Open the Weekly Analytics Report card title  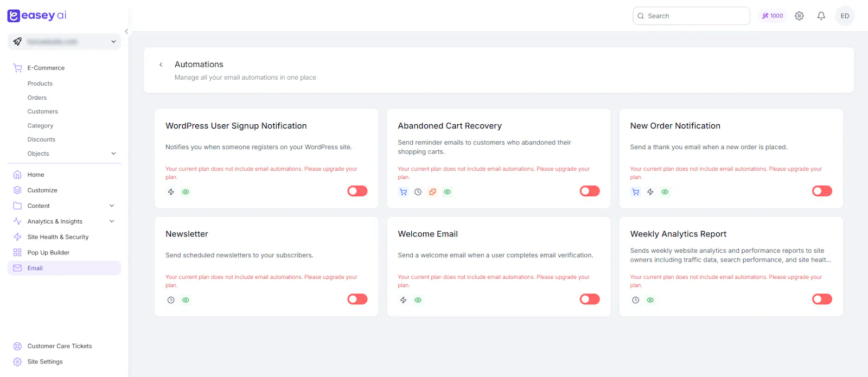point(678,234)
